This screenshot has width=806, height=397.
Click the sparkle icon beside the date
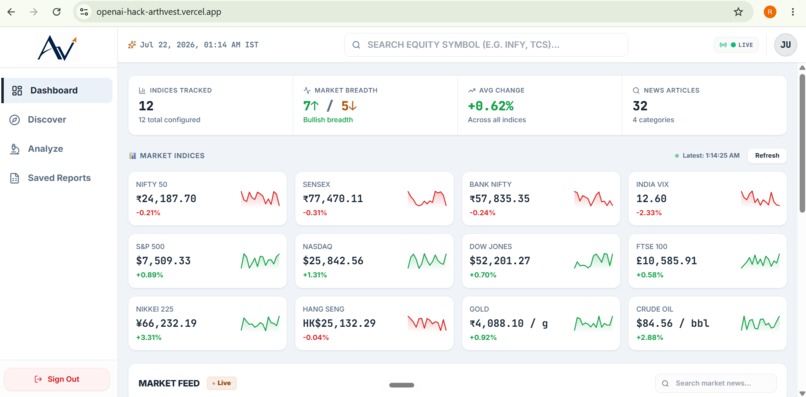coord(132,45)
